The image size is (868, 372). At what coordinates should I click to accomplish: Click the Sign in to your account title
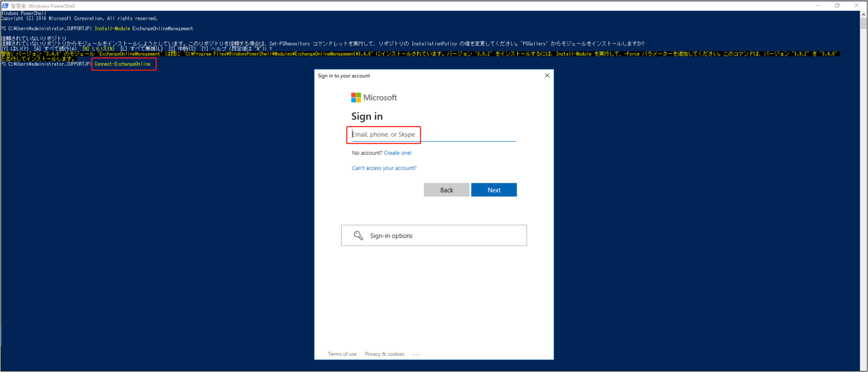[344, 76]
